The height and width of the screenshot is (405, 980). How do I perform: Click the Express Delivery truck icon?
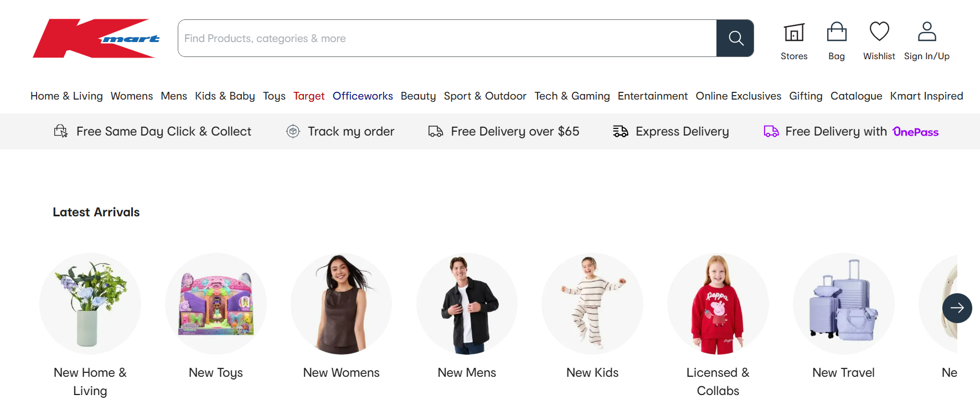click(621, 131)
